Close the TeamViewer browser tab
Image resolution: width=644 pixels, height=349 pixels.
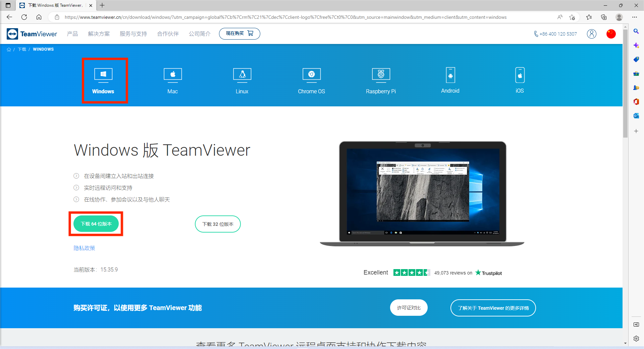pyautogui.click(x=91, y=5)
